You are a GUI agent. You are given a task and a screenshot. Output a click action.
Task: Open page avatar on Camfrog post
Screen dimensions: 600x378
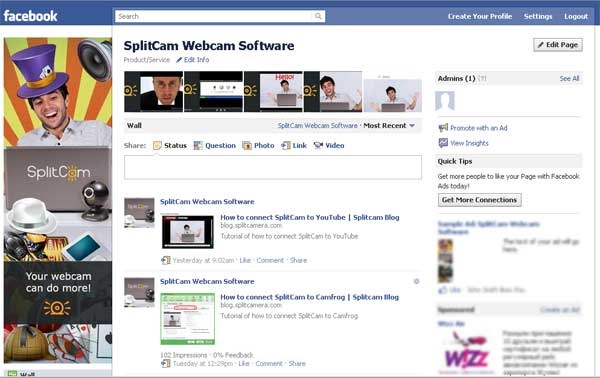(139, 293)
